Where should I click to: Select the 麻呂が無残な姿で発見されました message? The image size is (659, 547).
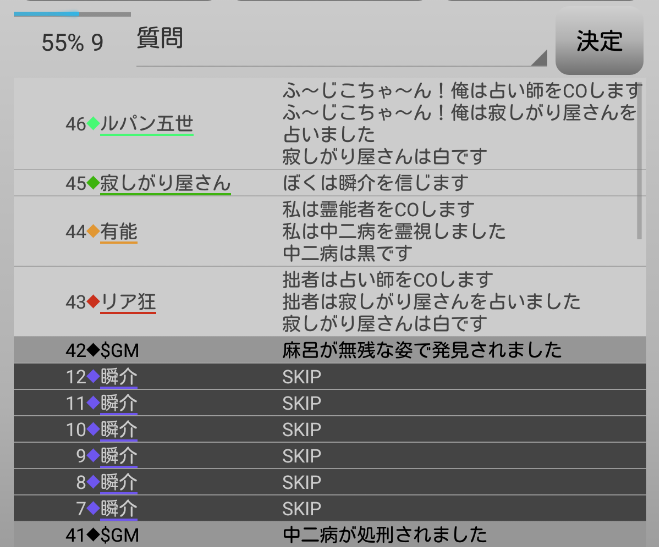click(x=421, y=351)
